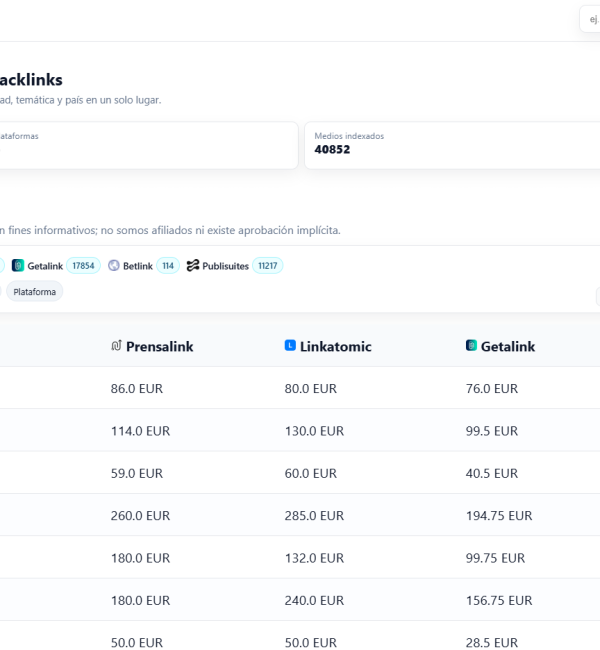Click the 17854 count badge
The image size is (600, 650).
pos(83,266)
